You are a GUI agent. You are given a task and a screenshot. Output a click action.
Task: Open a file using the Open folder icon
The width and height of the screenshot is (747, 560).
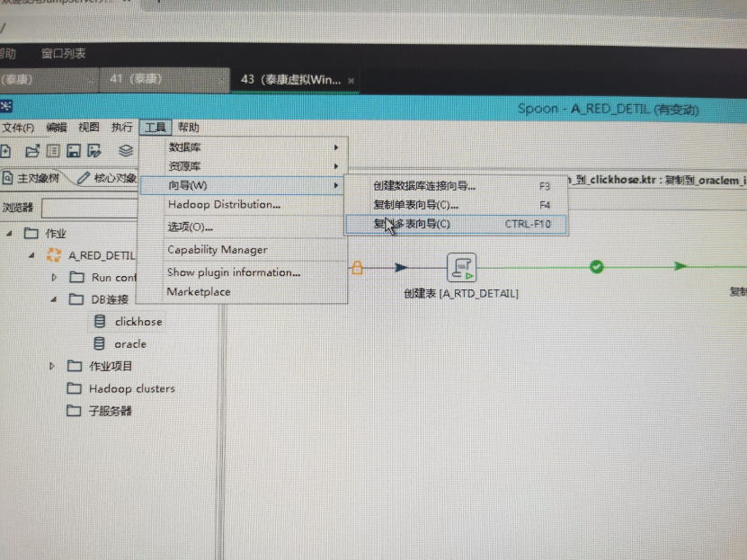[x=33, y=151]
